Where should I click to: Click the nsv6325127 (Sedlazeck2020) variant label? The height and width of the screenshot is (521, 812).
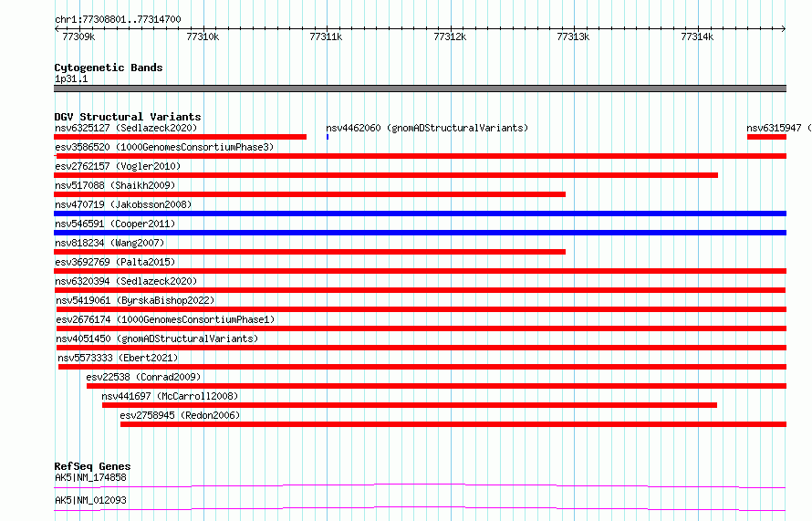click(x=126, y=128)
